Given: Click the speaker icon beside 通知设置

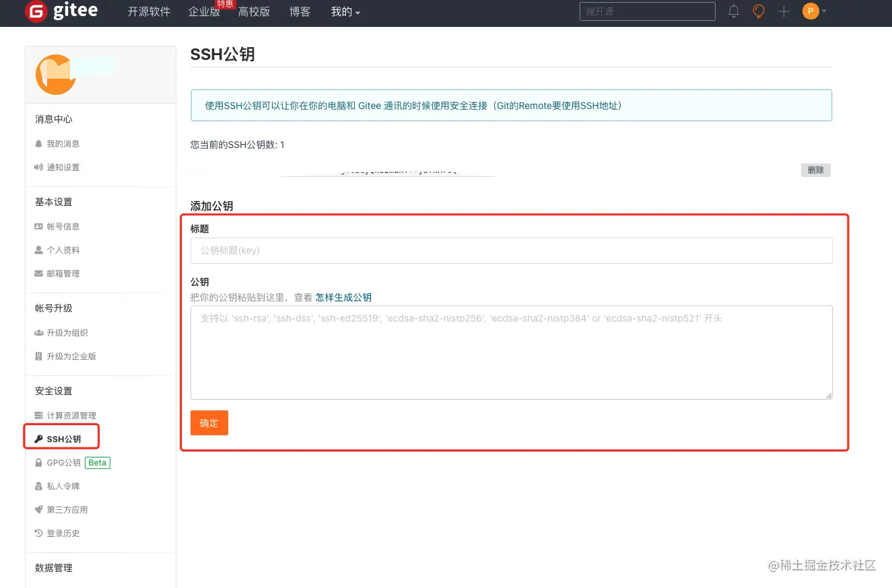Looking at the screenshot, I should tap(38, 168).
